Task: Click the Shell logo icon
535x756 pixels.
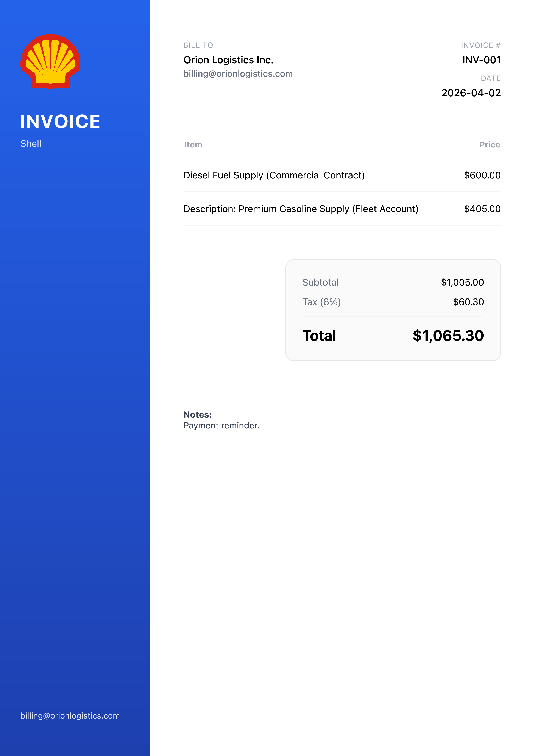Action: 50,62
